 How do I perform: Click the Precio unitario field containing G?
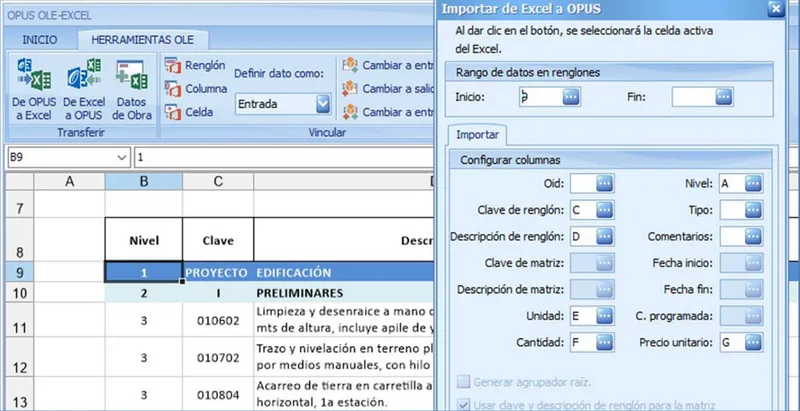click(x=732, y=342)
